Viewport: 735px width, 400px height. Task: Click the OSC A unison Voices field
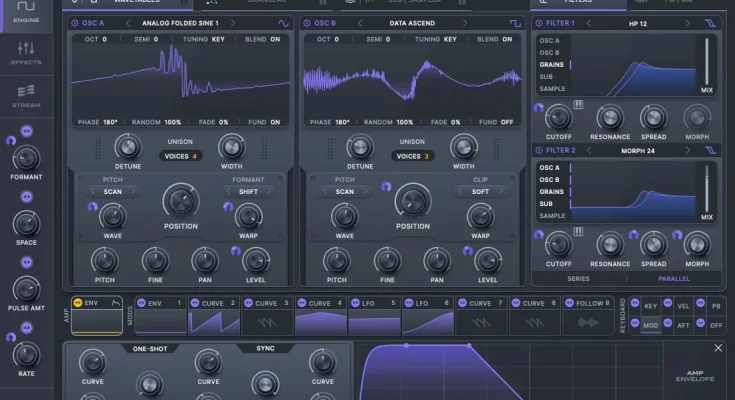pyautogui.click(x=181, y=156)
